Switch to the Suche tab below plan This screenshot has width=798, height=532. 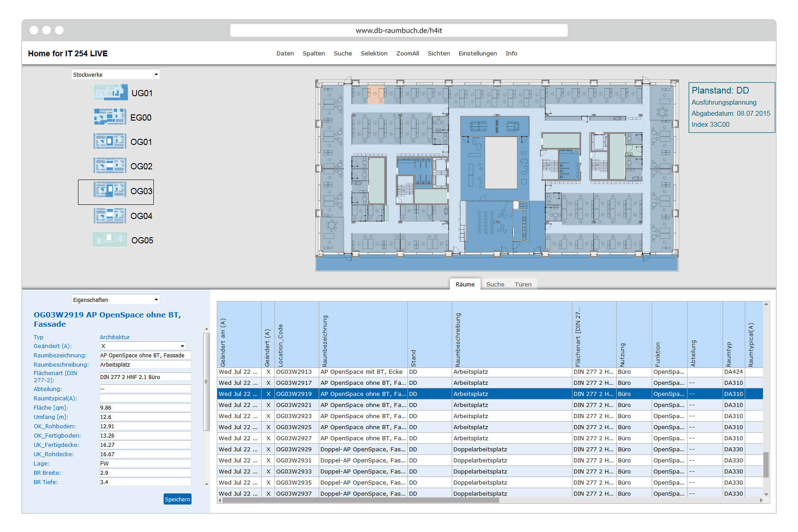(495, 285)
